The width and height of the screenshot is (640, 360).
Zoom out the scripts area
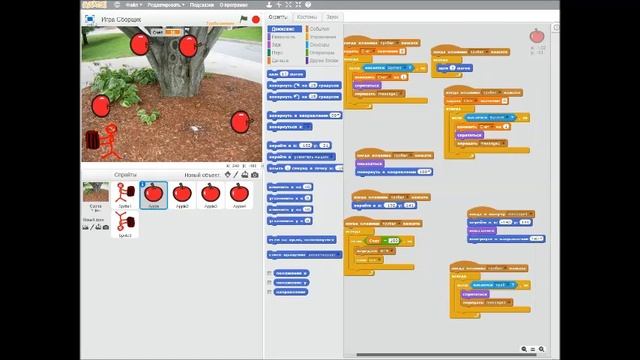point(524,349)
